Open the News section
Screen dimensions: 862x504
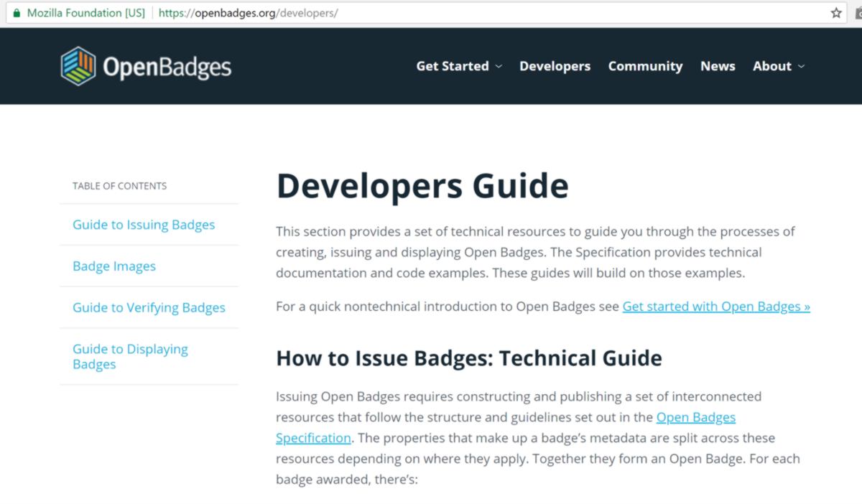718,66
